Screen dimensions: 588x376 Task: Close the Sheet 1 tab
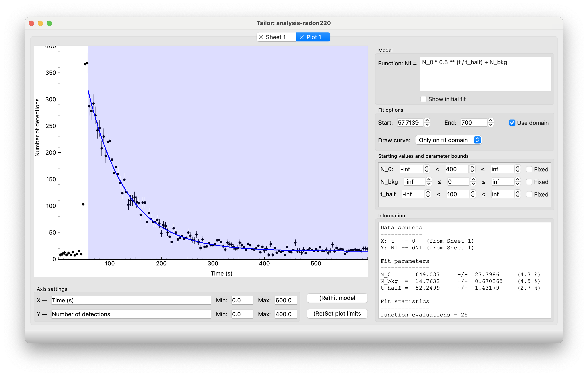(x=261, y=37)
